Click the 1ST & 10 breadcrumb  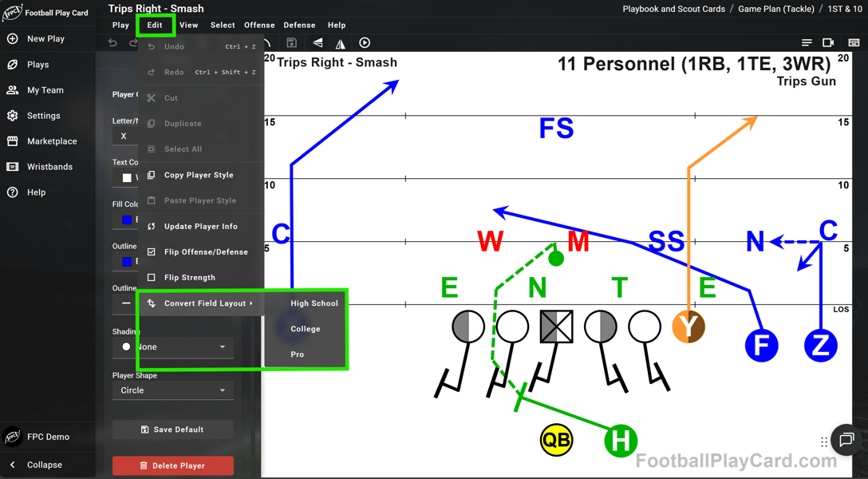(845, 9)
